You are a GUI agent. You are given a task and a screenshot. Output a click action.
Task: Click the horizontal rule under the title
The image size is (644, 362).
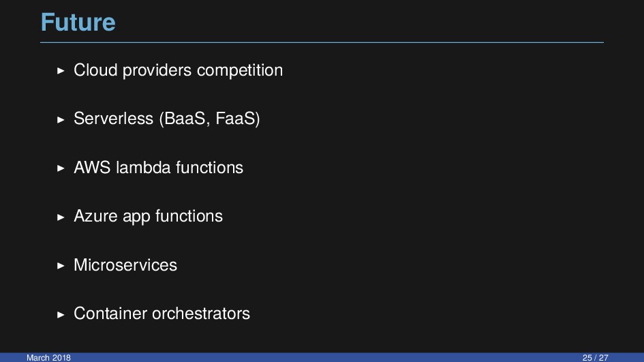click(322, 42)
